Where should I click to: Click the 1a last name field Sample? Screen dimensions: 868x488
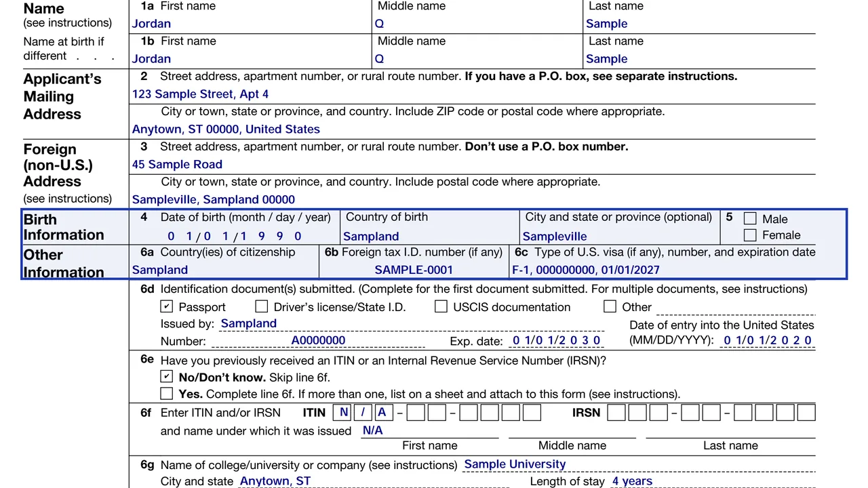699,24
